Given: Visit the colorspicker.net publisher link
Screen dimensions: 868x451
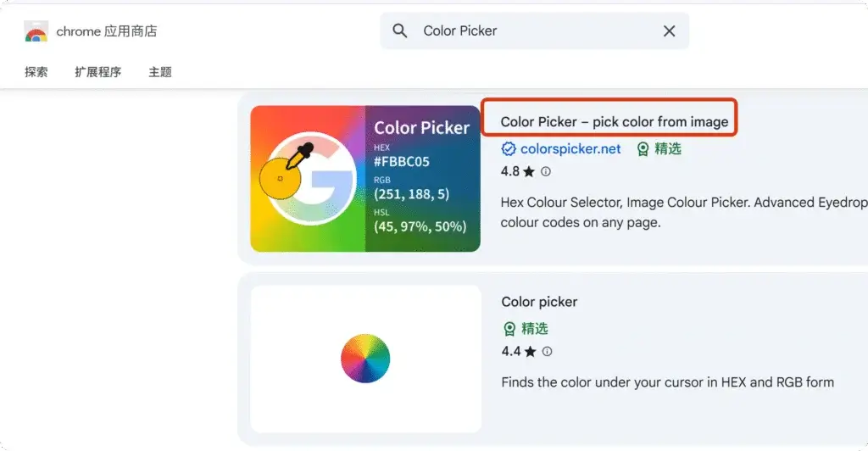Looking at the screenshot, I should tap(570, 149).
